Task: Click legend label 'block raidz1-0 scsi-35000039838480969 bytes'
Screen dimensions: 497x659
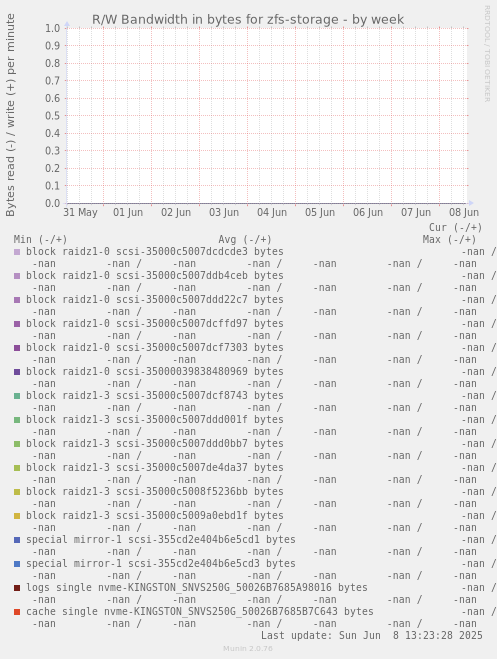Action: 155,372
